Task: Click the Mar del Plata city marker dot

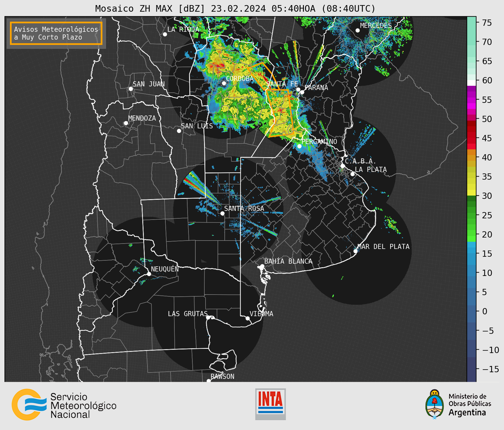Action: [x=356, y=251]
